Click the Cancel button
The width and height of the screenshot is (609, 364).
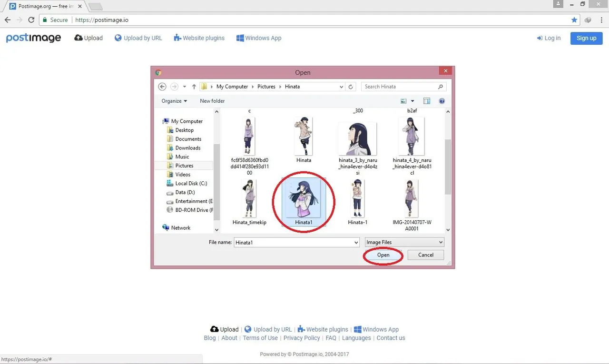(x=426, y=255)
